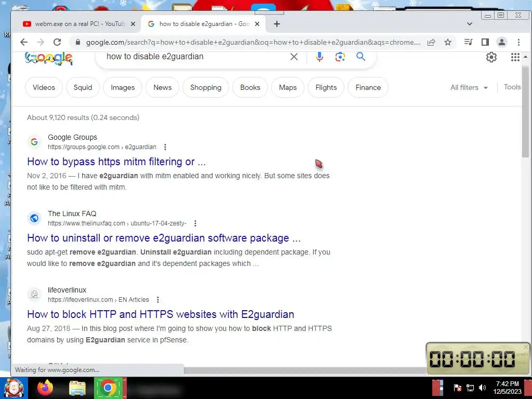Open the media control icon in toolbar
Screen dimensions: 532x399
[469, 42]
